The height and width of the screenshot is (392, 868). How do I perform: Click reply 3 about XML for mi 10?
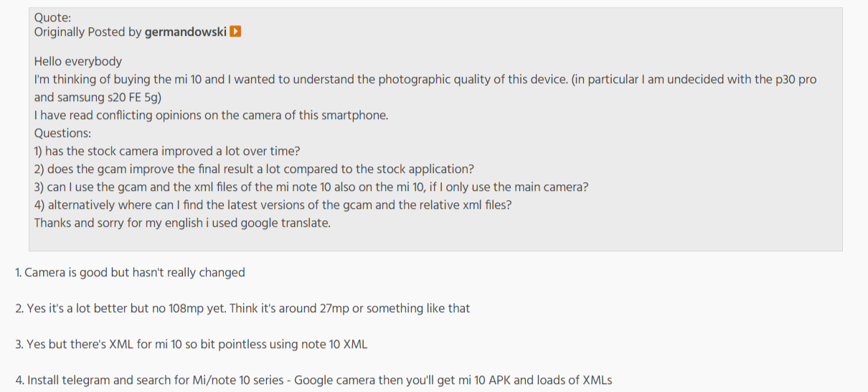[191, 345]
